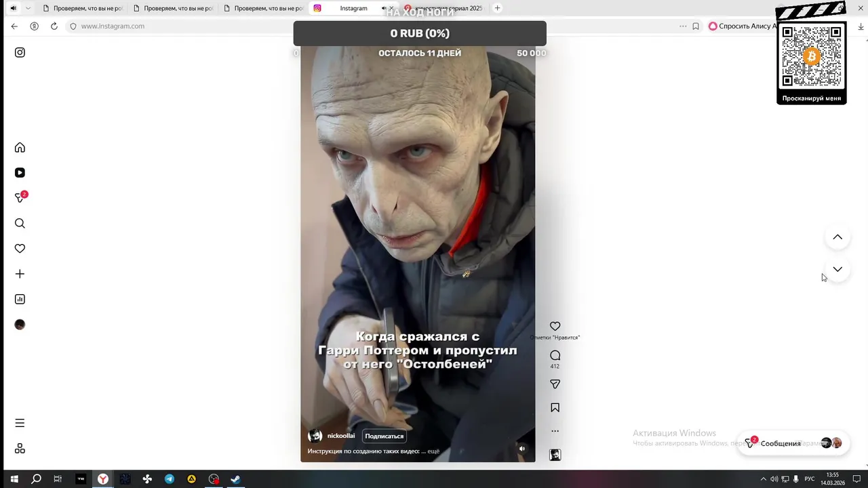Open system volume control in tray
The width and height of the screenshot is (868, 488).
tap(774, 479)
